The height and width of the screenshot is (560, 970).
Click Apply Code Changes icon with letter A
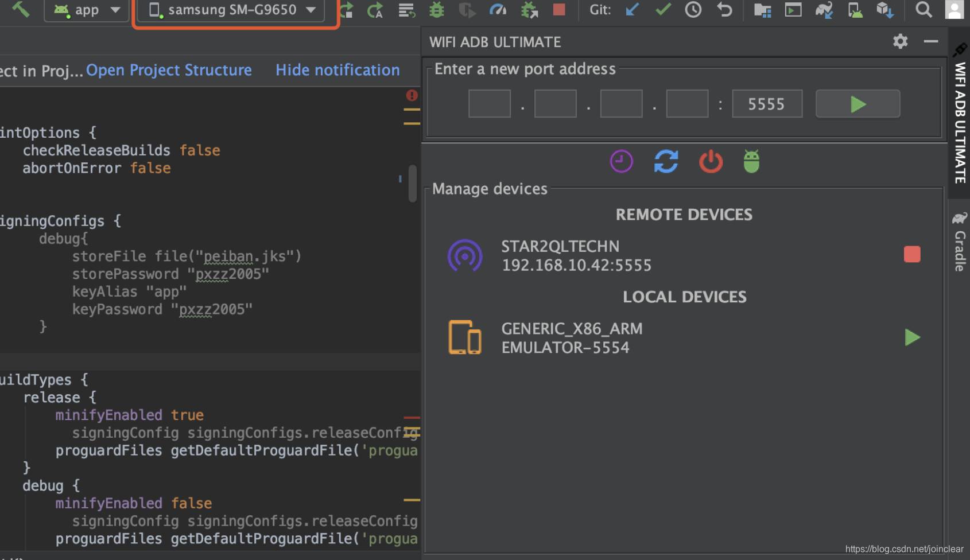[375, 10]
